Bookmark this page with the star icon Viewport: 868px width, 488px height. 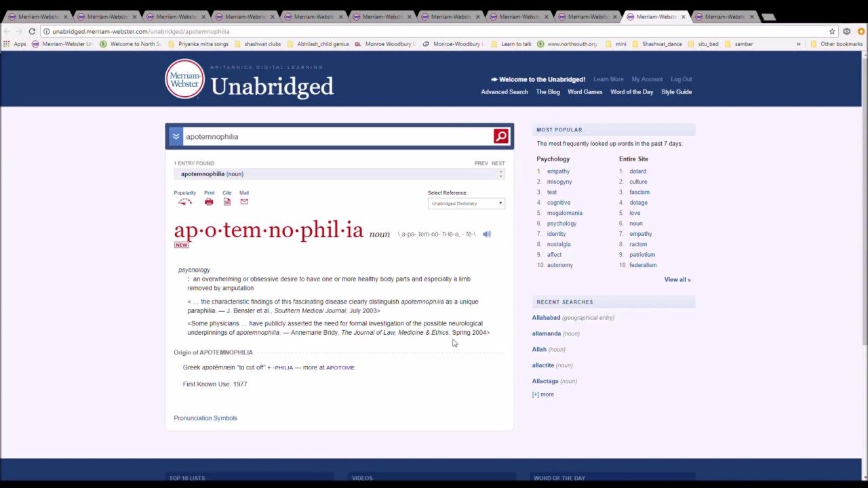(x=832, y=31)
